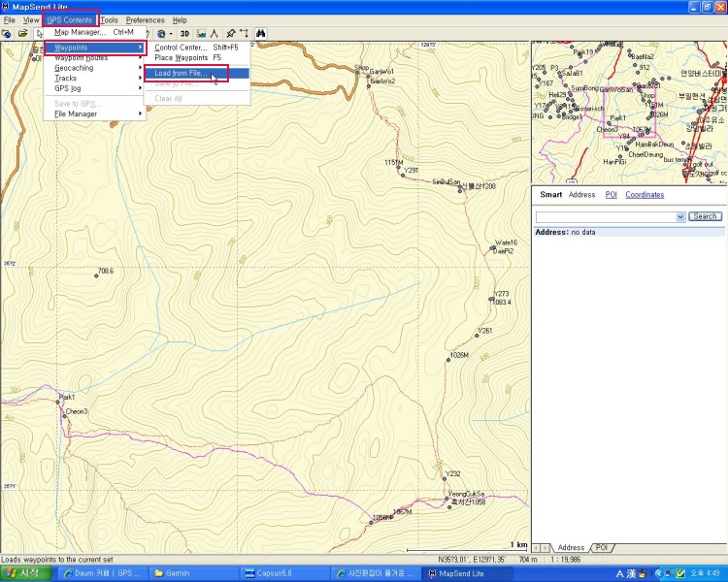728x582 pixels.
Task: Open the globe icon dropdown arrow
Action: tap(171, 33)
